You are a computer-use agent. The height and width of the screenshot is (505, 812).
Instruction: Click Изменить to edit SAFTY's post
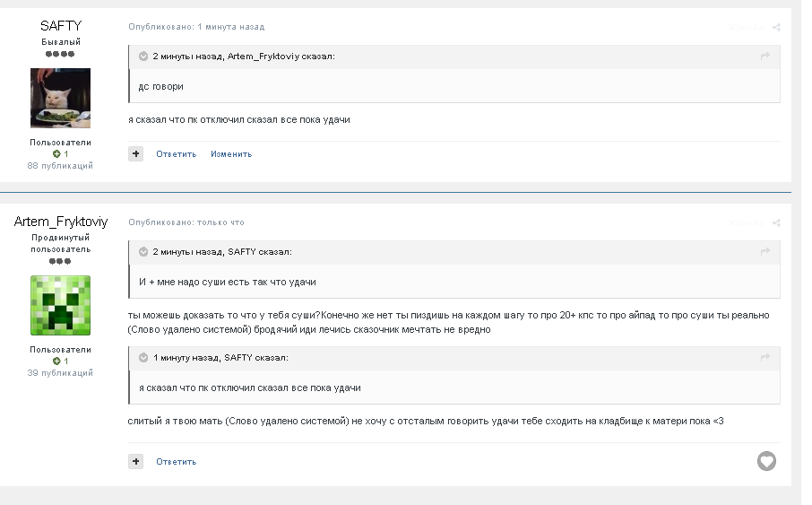[231, 154]
